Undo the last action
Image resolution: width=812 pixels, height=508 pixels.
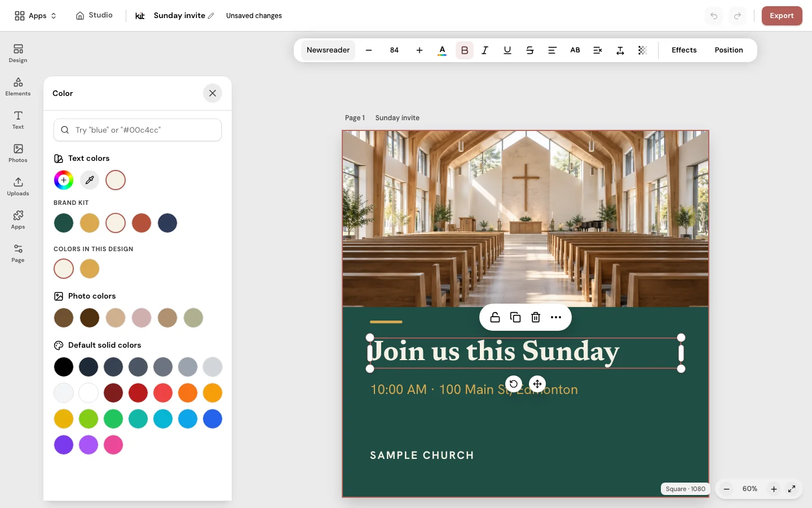tap(714, 16)
